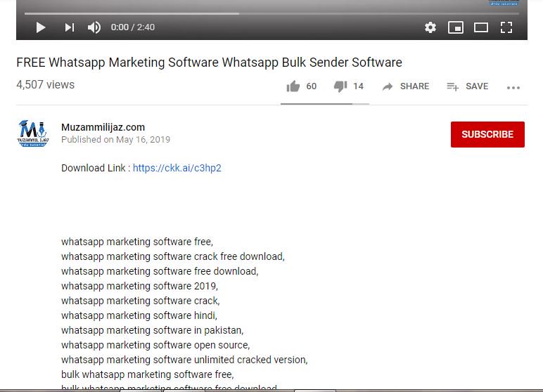Skip to next video
The image size is (543, 392).
[69, 27]
